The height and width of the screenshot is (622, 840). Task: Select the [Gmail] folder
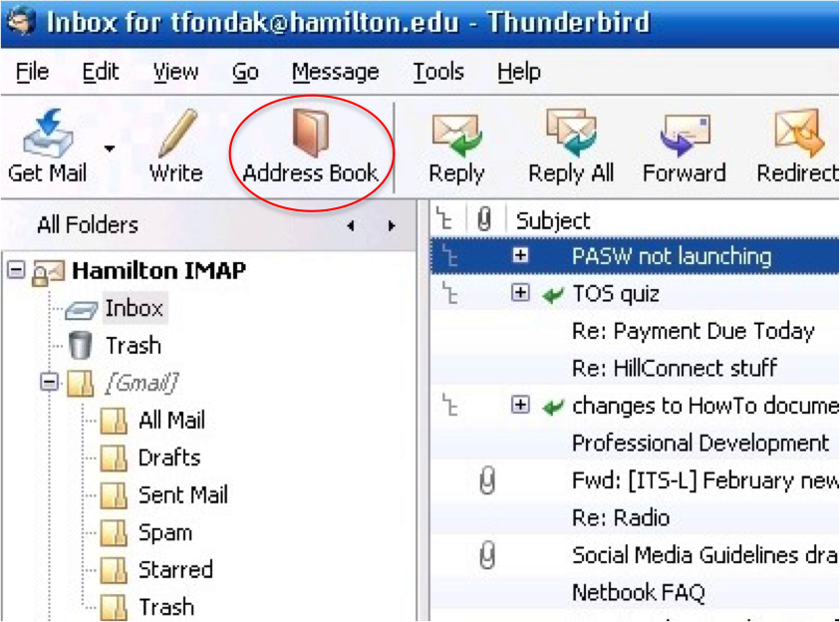point(141,383)
